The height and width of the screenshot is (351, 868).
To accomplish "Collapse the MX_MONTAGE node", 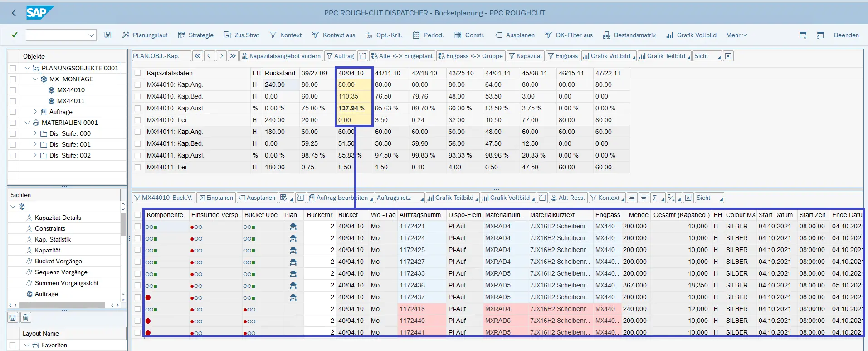I will point(35,79).
